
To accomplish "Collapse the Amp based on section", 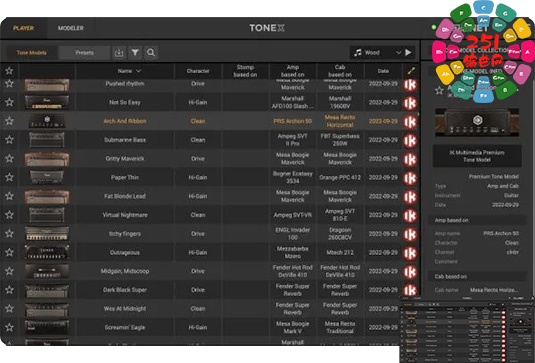I will (x=477, y=220).
